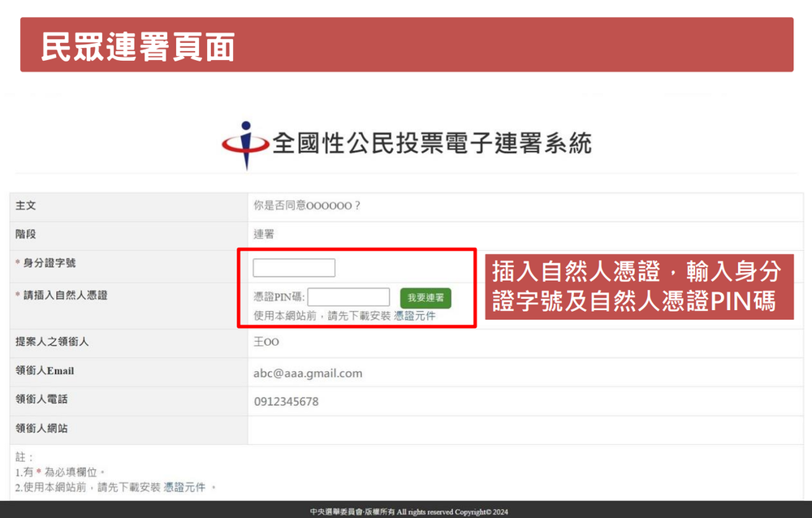Select the 民眾連署頁面 slide heading
This screenshot has height=518, width=812.
pos(138,47)
